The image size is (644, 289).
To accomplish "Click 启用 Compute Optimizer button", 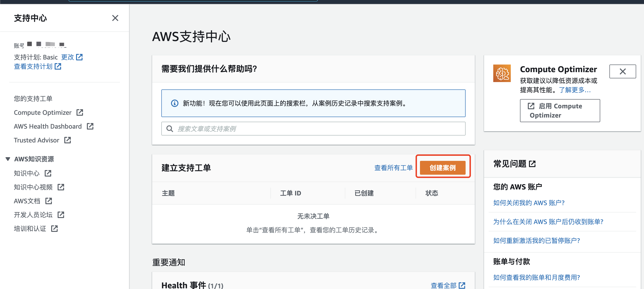I will [560, 110].
